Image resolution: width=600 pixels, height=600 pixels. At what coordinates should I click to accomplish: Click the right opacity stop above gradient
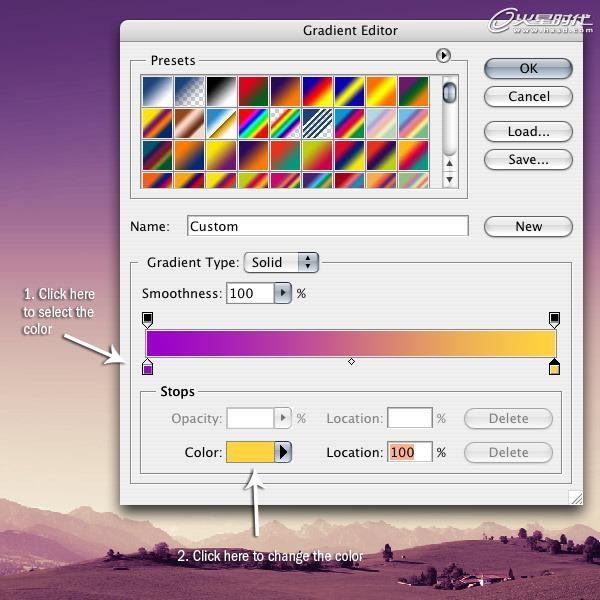[554, 319]
